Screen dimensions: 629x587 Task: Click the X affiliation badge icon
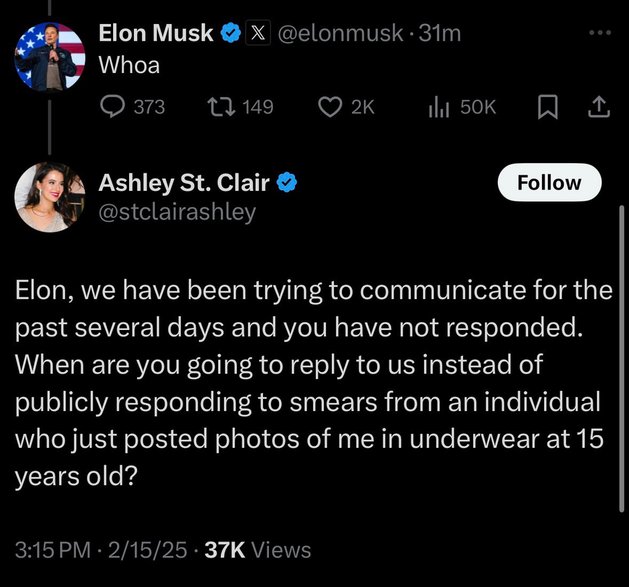[x=258, y=33]
